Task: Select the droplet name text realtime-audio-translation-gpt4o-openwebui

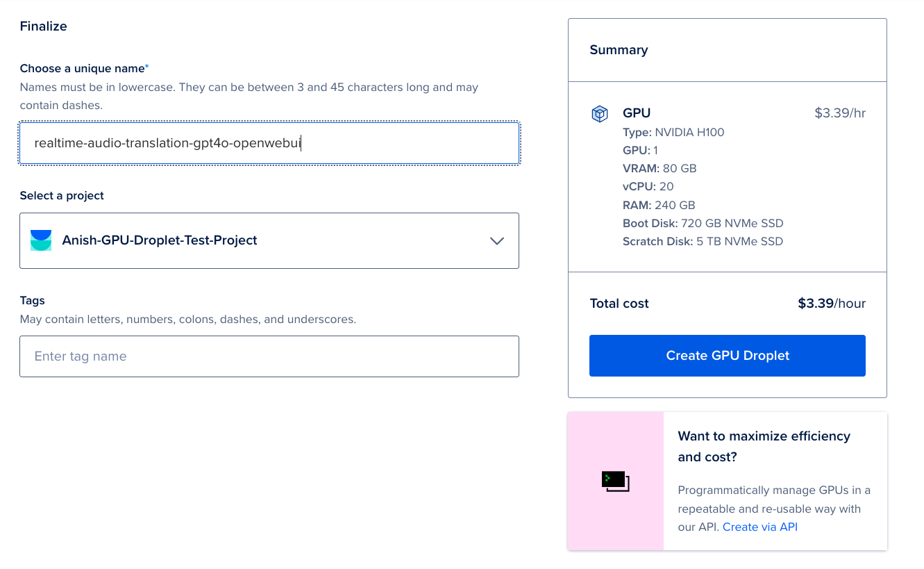Action: point(166,142)
